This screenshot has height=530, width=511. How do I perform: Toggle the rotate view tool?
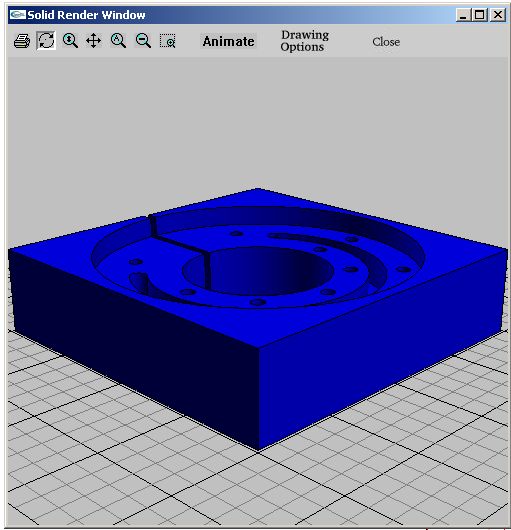(x=46, y=41)
